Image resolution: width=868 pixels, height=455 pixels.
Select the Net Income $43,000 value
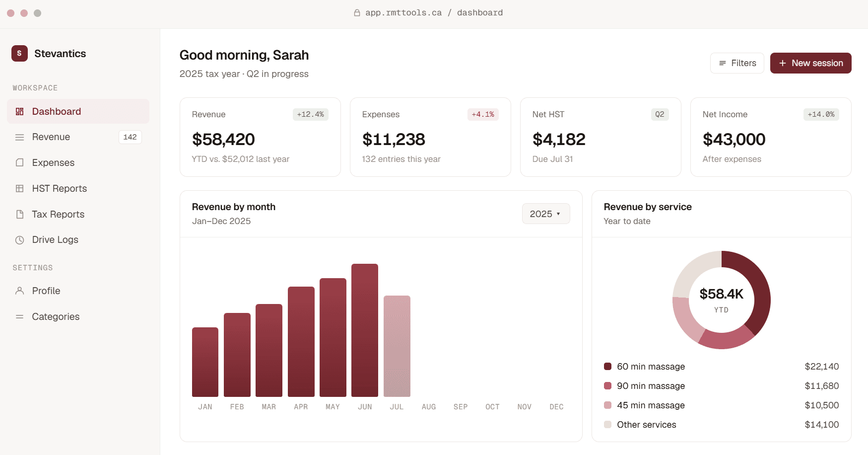[734, 140]
